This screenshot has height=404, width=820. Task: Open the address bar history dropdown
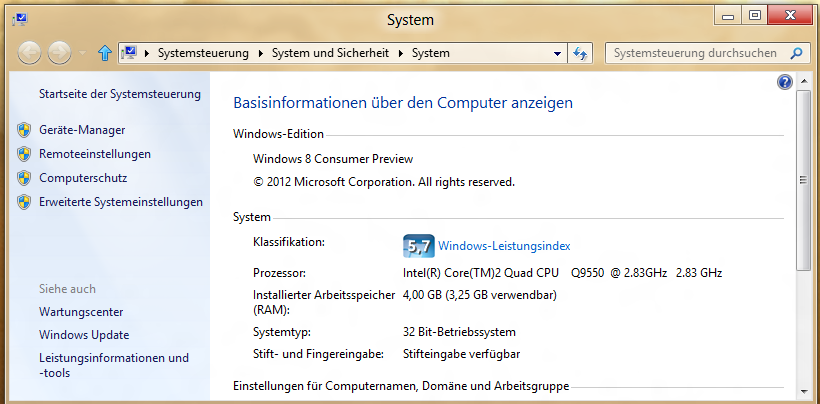click(558, 53)
